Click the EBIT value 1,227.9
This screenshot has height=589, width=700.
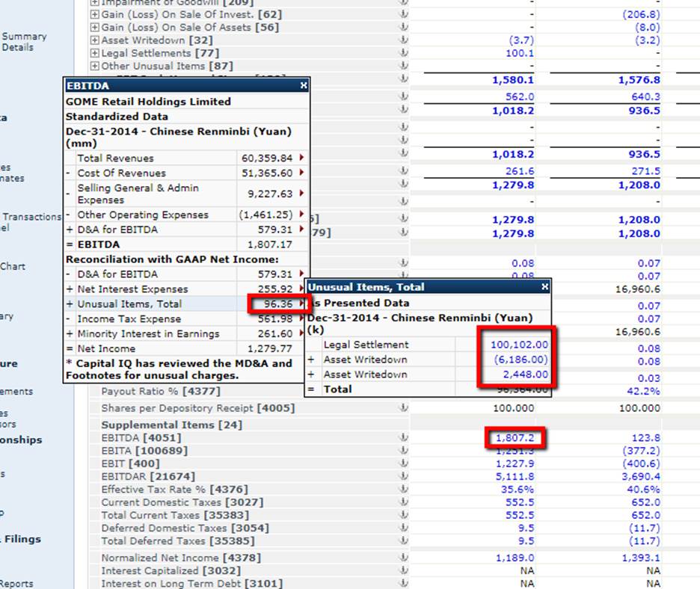pyautogui.click(x=515, y=463)
